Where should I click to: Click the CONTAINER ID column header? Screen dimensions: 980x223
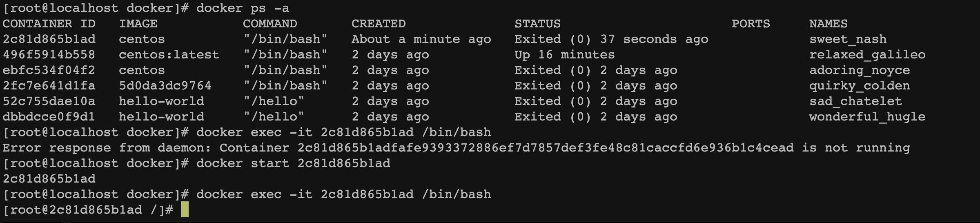pos(49,24)
